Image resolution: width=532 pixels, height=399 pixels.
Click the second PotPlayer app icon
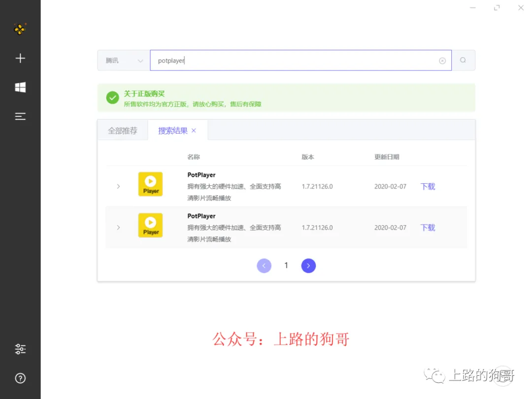point(150,225)
